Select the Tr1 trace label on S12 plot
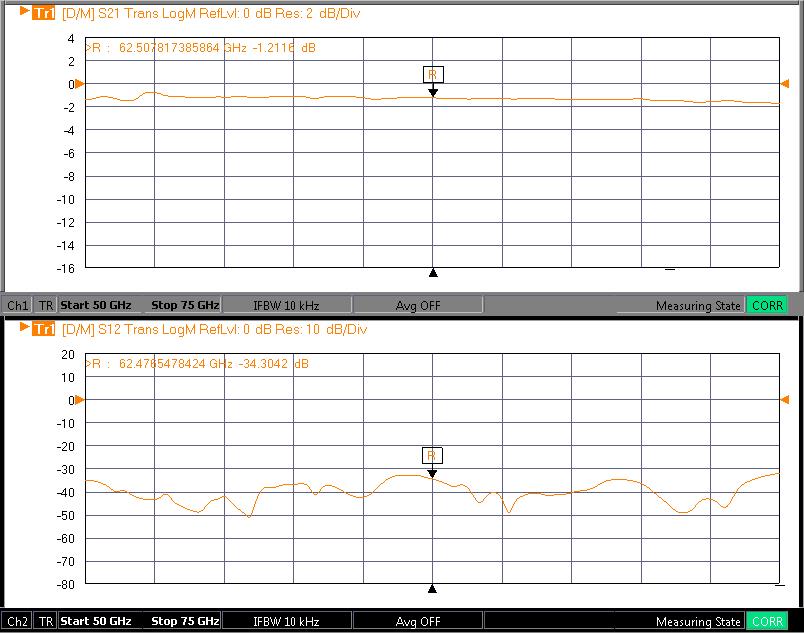 (x=43, y=329)
